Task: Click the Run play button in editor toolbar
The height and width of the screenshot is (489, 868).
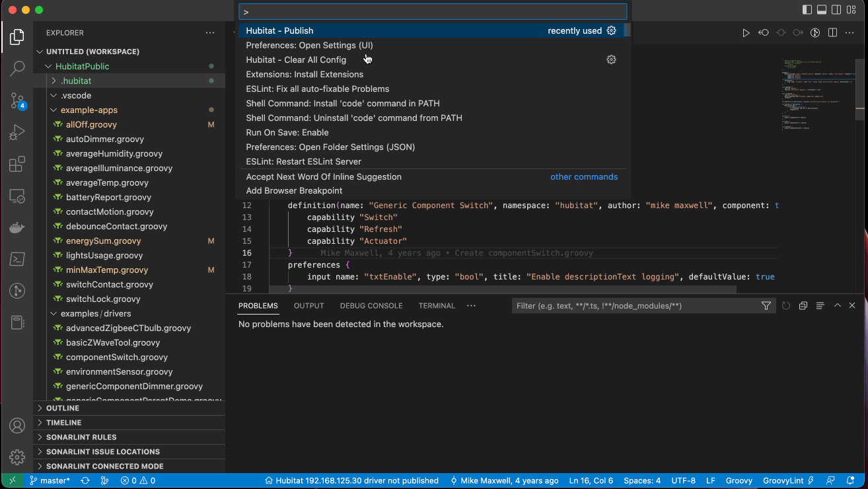Action: click(746, 32)
